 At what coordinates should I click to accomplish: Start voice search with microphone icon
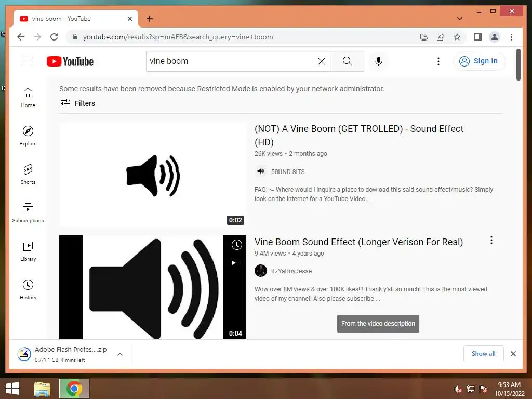[x=379, y=61]
